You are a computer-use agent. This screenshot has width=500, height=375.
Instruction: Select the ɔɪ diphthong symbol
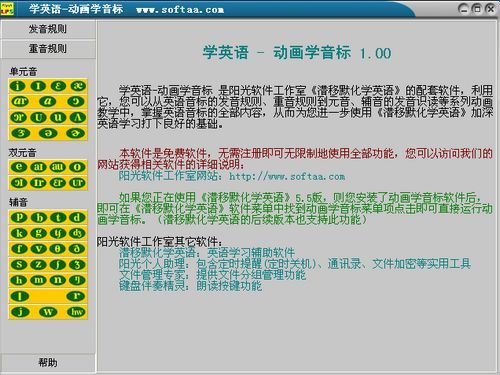[19, 183]
